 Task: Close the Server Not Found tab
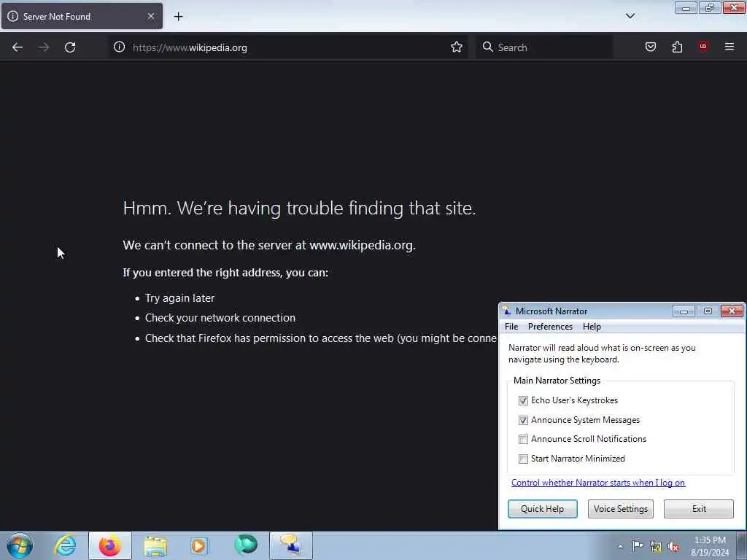151,16
